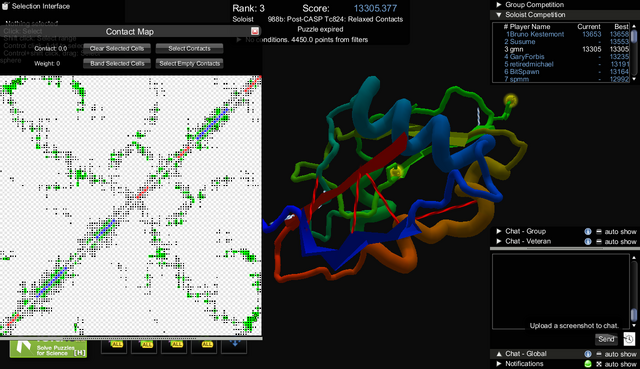Click the Foldit Solve Puzzles logo button
The height and width of the screenshot is (369, 640).
click(48, 349)
